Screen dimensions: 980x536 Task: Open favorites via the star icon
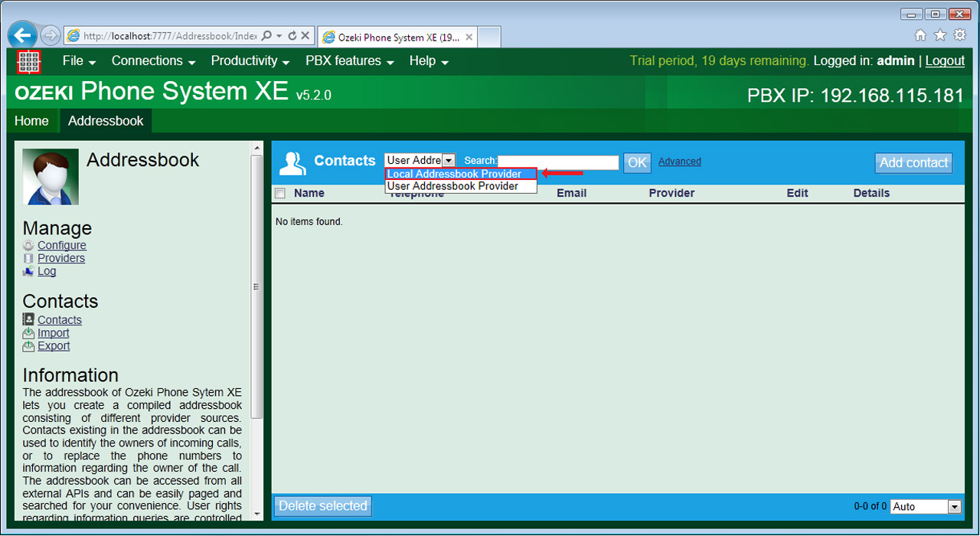(x=940, y=35)
